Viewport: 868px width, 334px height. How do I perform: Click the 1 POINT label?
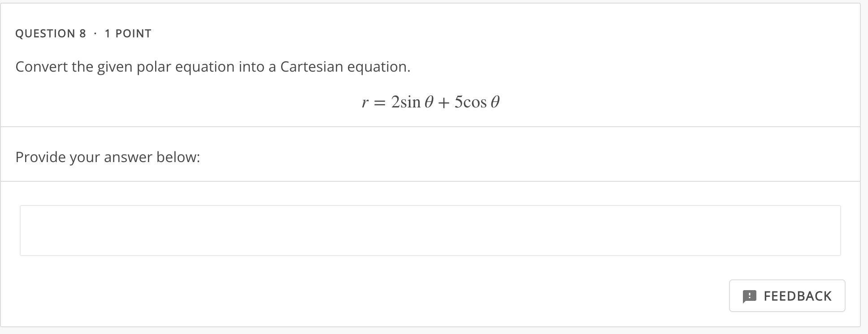point(127,33)
